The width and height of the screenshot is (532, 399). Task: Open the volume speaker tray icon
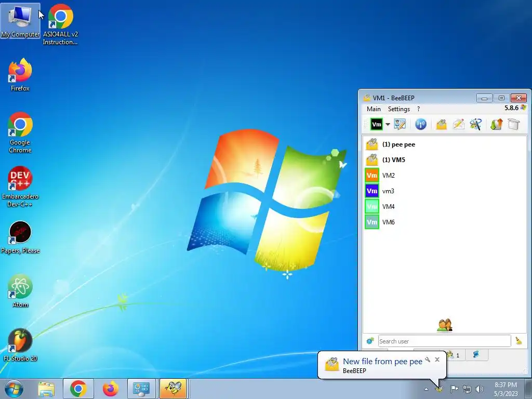(479, 389)
